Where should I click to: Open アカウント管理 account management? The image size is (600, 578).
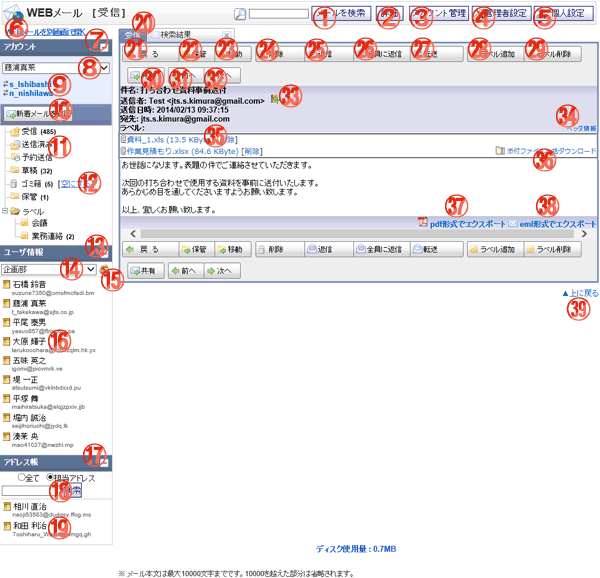tap(439, 13)
